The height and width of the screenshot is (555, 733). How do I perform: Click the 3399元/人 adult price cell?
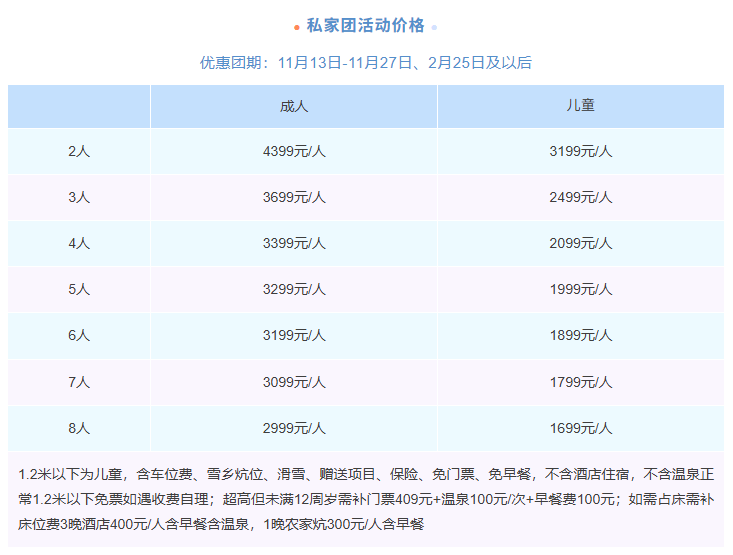click(293, 243)
